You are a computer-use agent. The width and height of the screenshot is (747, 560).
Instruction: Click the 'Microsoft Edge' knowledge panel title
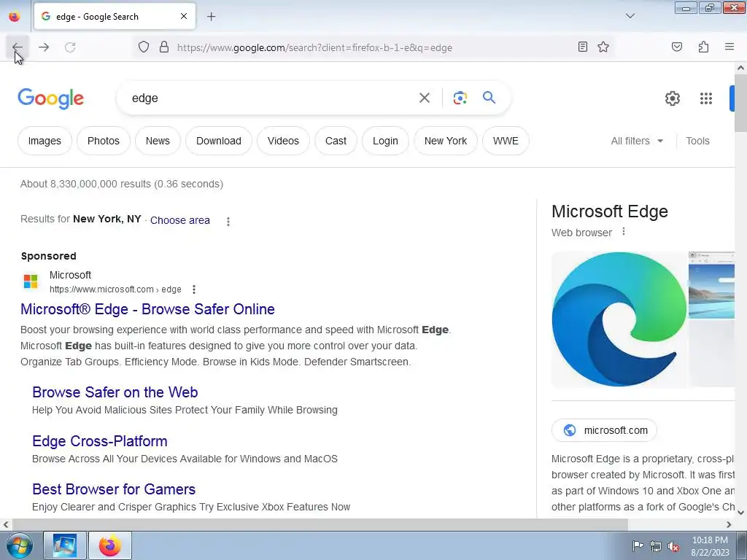tap(610, 211)
